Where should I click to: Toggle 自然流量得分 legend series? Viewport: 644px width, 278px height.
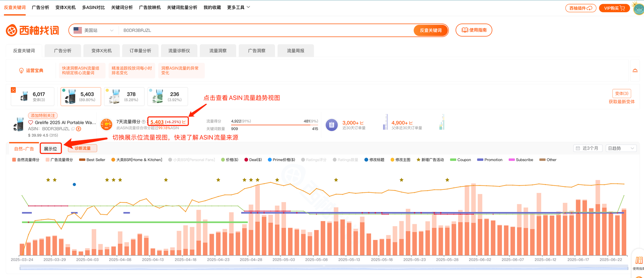pos(26,160)
